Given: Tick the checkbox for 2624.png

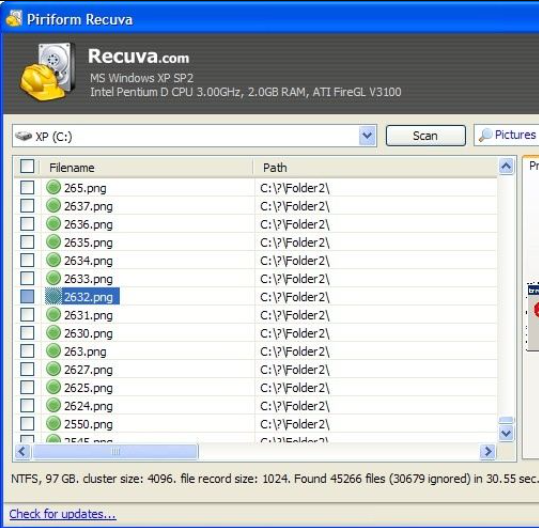Looking at the screenshot, I should pos(27,406).
